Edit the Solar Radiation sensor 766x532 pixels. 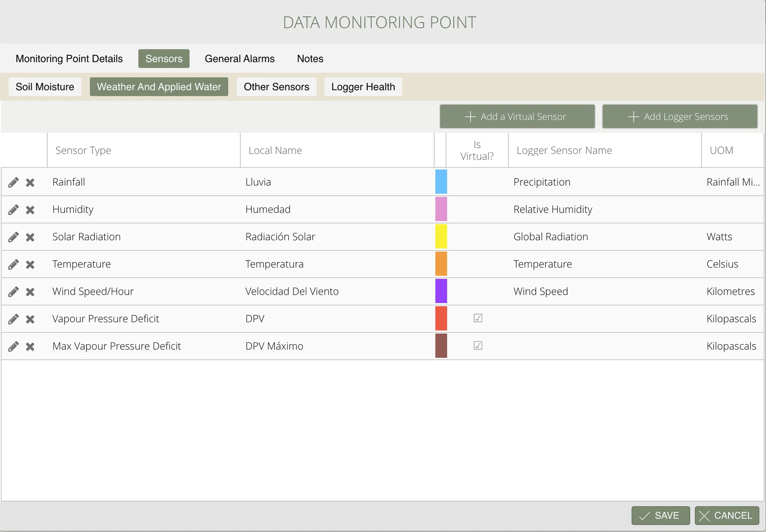pos(13,237)
